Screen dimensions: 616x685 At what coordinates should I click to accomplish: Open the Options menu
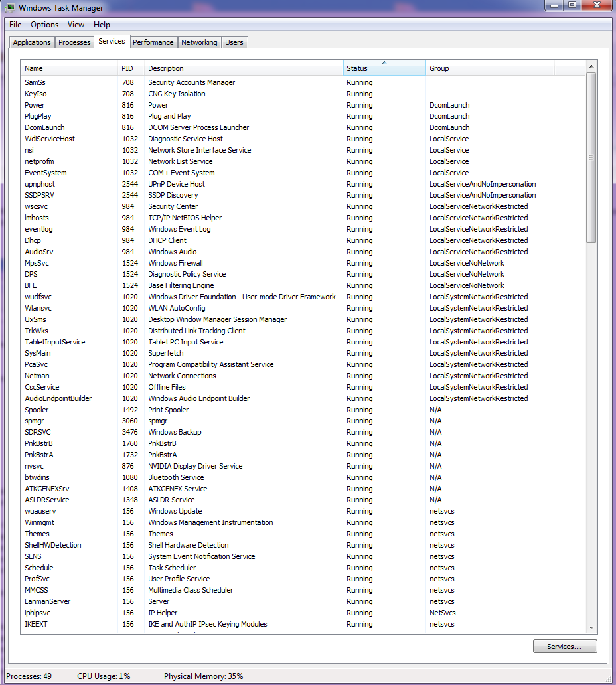44,25
